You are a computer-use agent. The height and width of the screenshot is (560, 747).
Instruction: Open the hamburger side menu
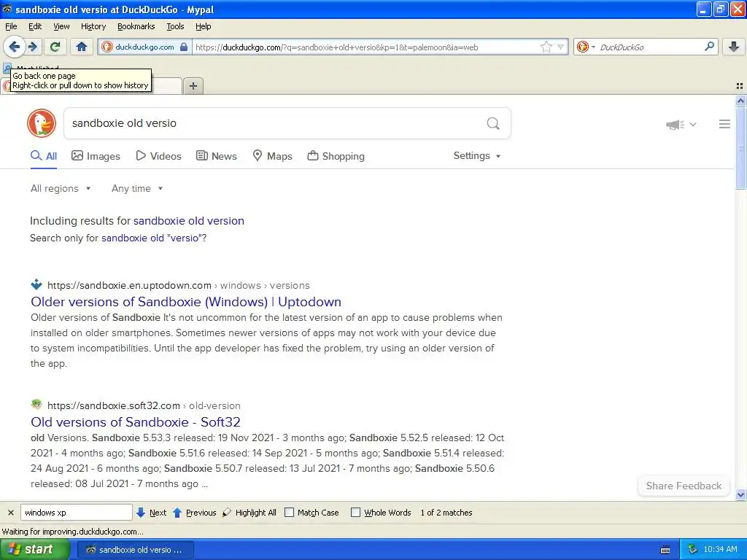(724, 124)
